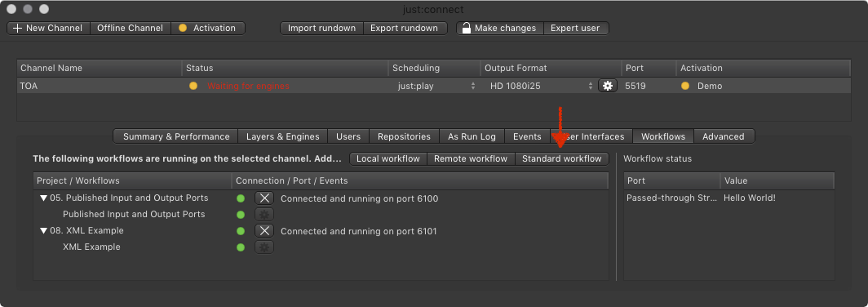
Task: Click the Offline Channel button
Action: [130, 29]
